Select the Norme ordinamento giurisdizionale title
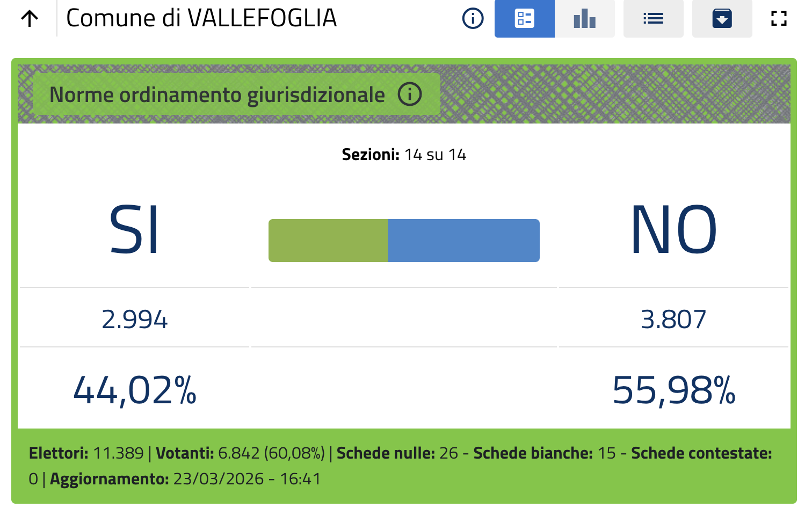 (217, 95)
